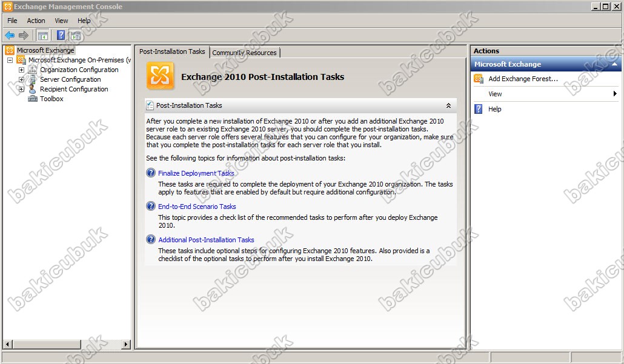624x364 pixels.
Task: Go back using the blue back arrow
Action: coord(10,35)
